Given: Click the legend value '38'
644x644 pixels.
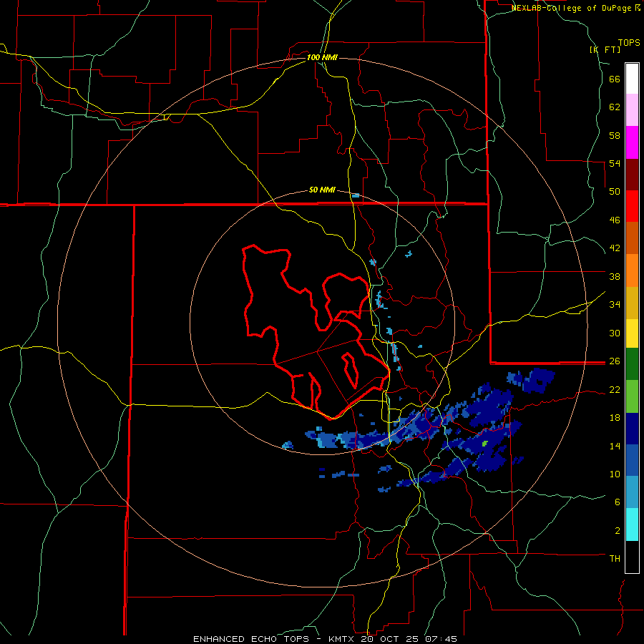Looking at the screenshot, I should click(615, 276).
